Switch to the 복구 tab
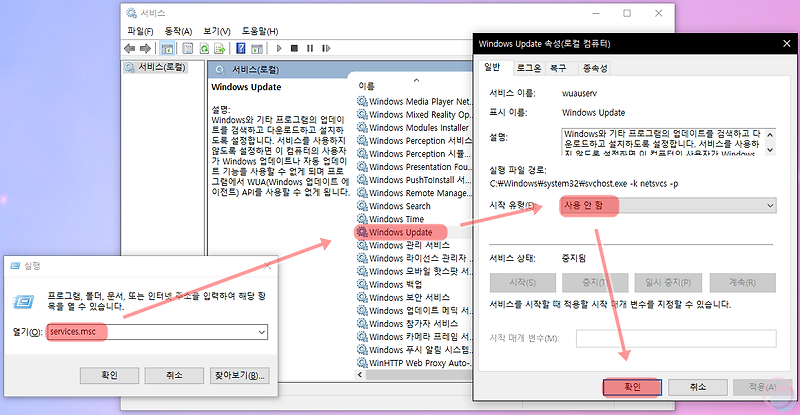 point(559,68)
